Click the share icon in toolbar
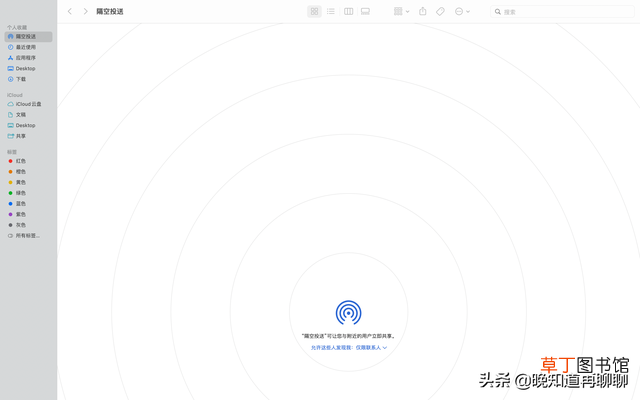640x400 pixels. pos(423,11)
